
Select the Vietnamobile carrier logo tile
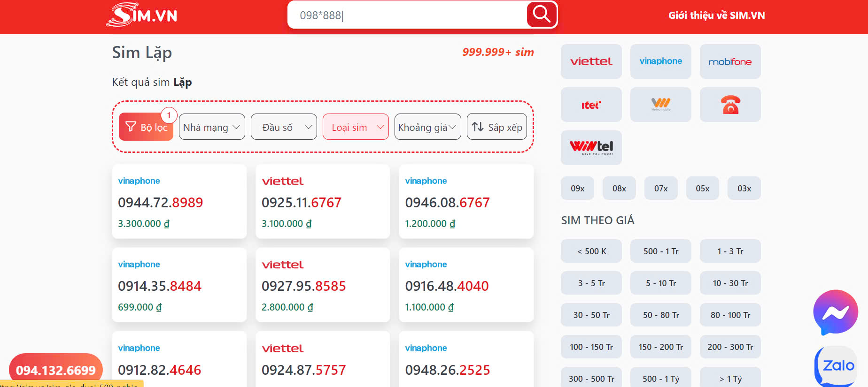pyautogui.click(x=661, y=105)
